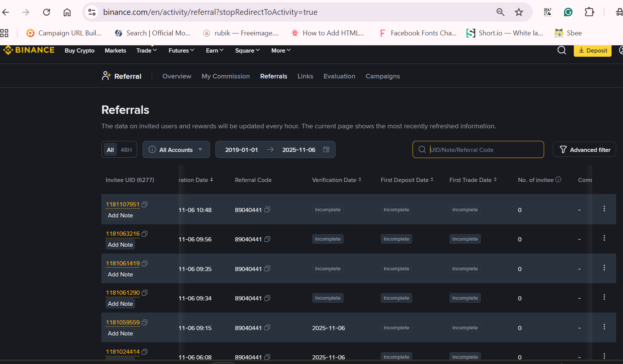This screenshot has height=364, width=623.
Task: Reload the current browser page
Action: click(x=47, y=12)
